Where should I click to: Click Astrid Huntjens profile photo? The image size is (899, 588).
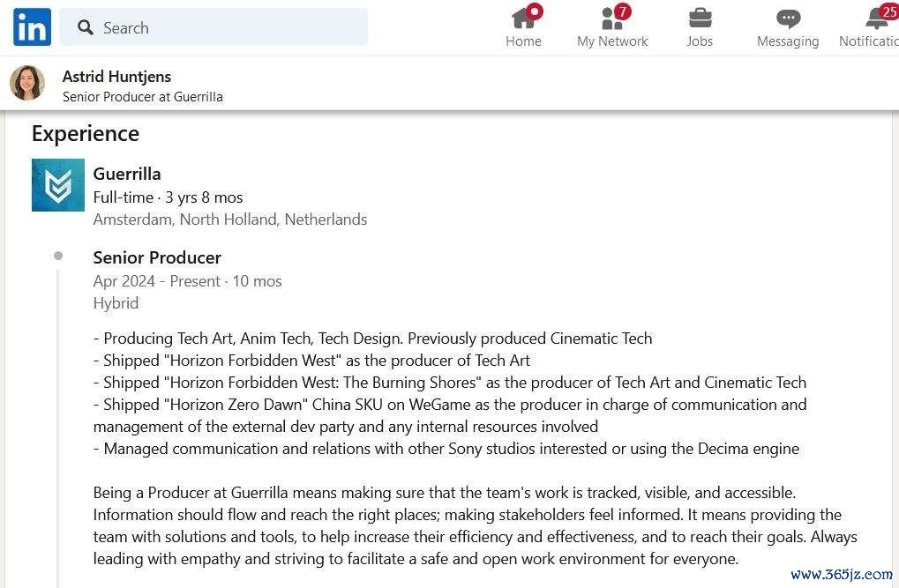pyautogui.click(x=27, y=83)
